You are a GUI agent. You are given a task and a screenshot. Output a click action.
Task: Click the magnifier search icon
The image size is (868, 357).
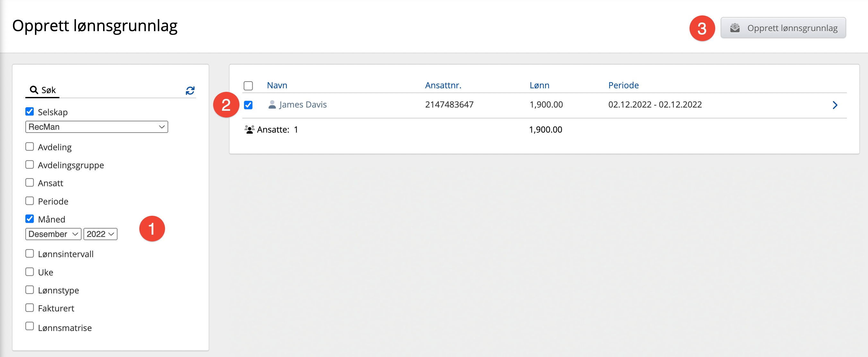34,90
